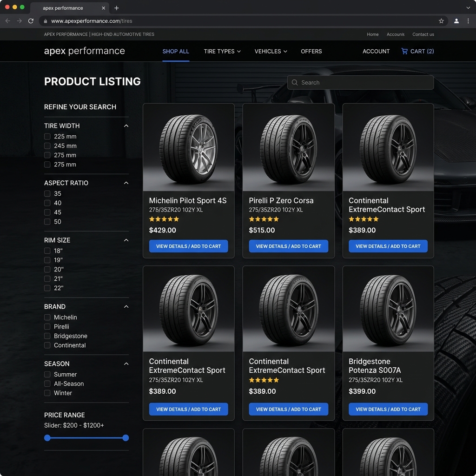Viewport: 476px width, 476px height.
Task: Open the Account menu item
Action: pos(376,51)
